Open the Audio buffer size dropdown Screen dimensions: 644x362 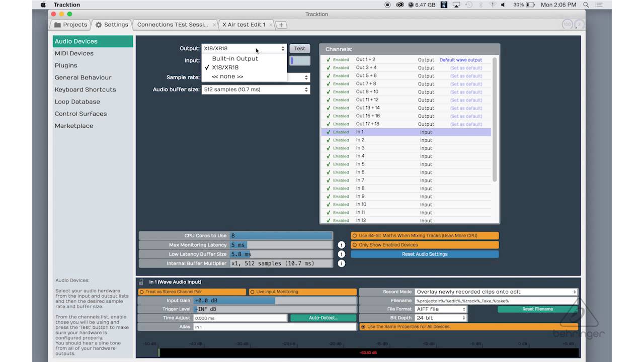click(256, 89)
